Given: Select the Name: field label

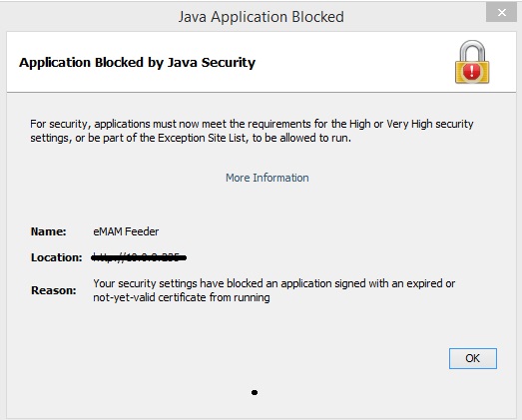Looking at the screenshot, I should coord(49,231).
